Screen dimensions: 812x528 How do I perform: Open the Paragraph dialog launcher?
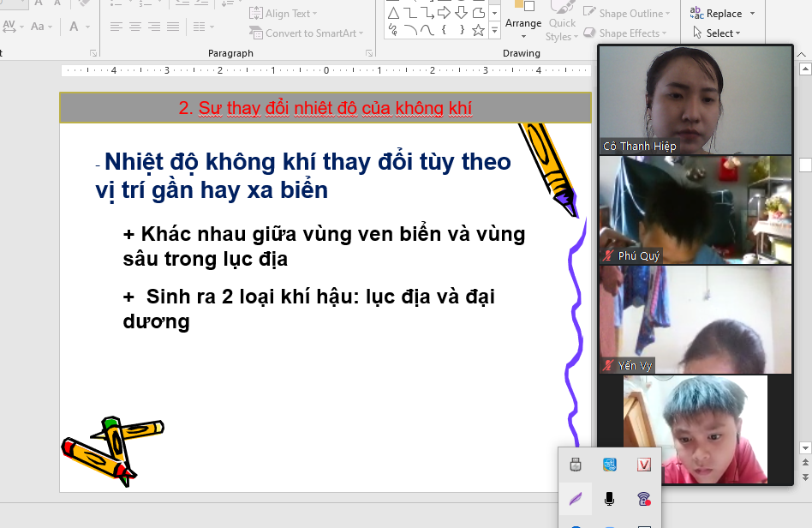pyautogui.click(x=368, y=53)
